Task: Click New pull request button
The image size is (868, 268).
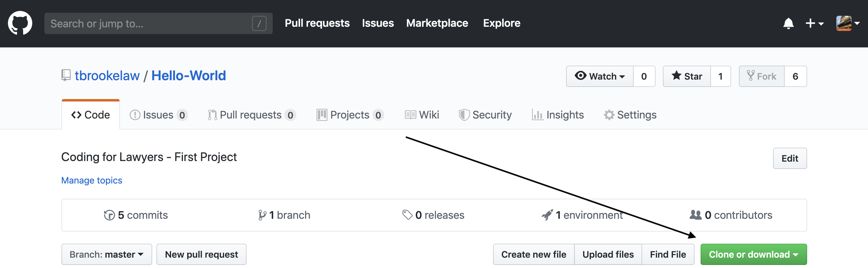Action: [201, 255]
